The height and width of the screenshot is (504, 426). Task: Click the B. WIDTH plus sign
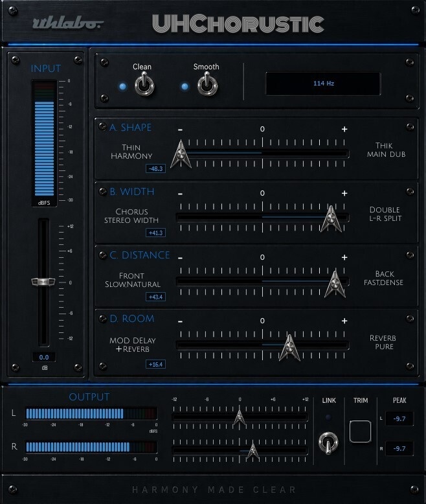click(x=344, y=193)
